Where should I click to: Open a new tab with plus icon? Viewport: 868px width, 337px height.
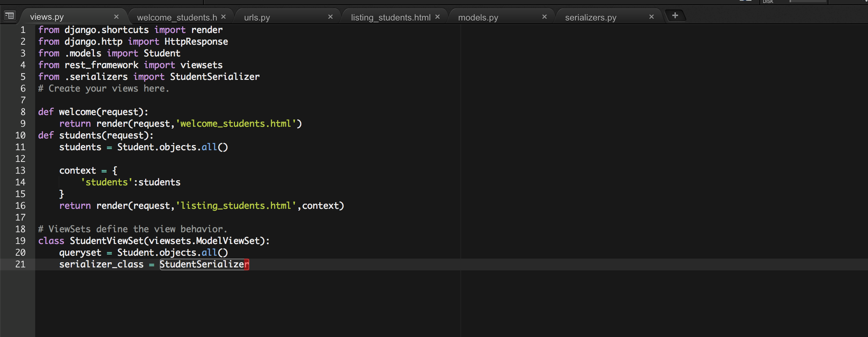[675, 15]
